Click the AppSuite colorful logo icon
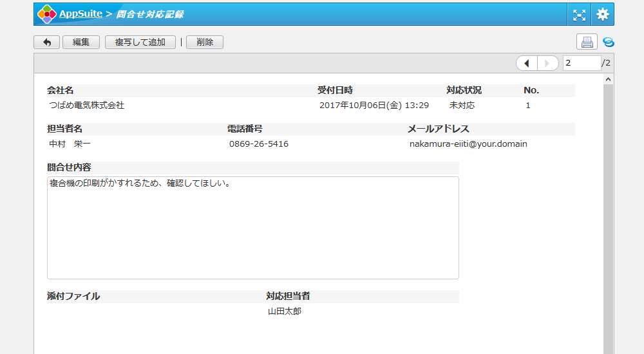 pyautogui.click(x=47, y=14)
